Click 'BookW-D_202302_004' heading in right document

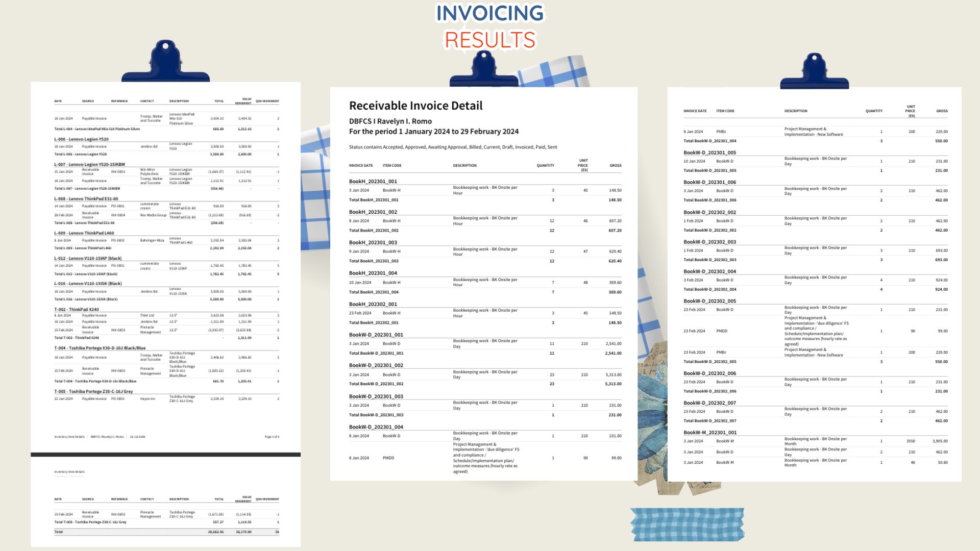(x=710, y=271)
